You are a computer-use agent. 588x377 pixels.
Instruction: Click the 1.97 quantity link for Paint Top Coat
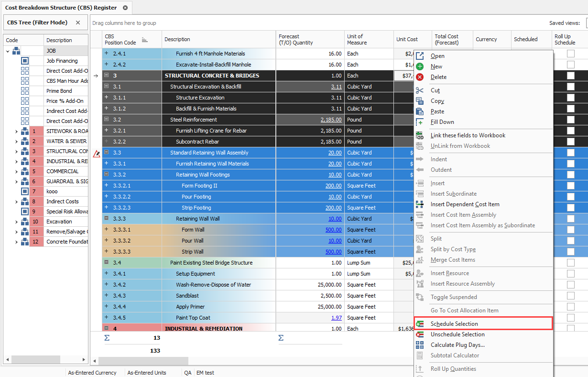336,318
